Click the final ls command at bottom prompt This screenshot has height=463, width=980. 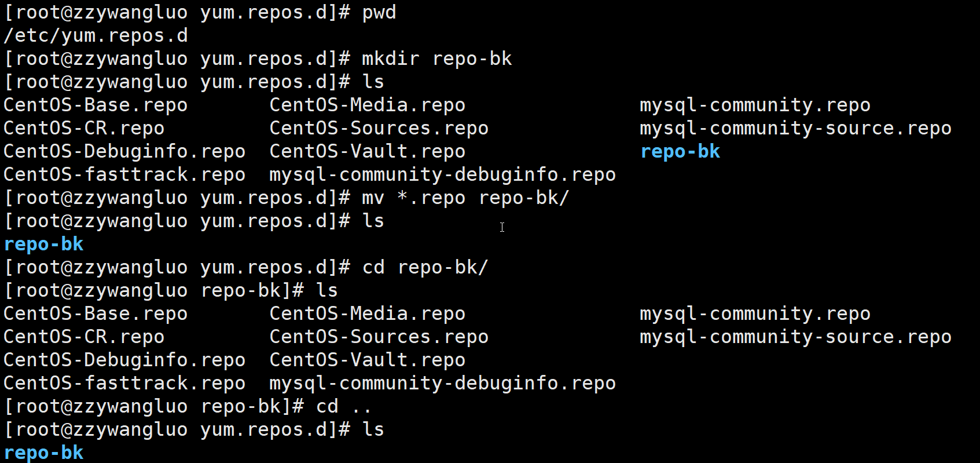tap(373, 430)
